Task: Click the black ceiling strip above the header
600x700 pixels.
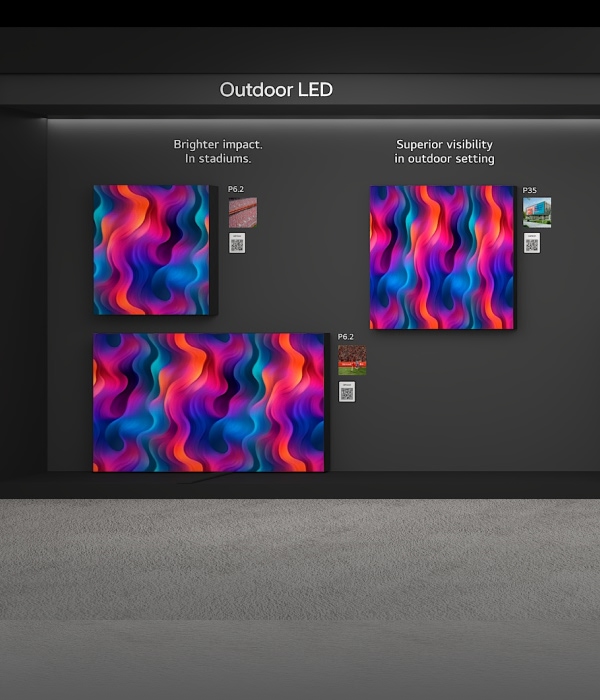Action: tap(300, 13)
